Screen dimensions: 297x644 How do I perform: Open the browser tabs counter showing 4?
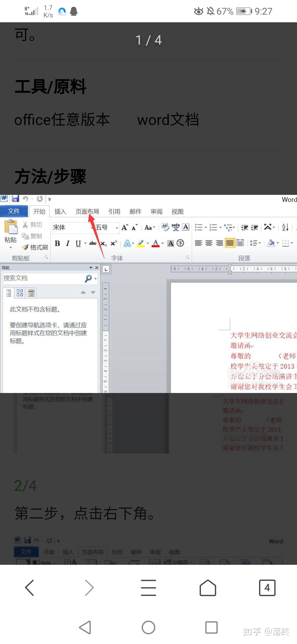(267, 588)
